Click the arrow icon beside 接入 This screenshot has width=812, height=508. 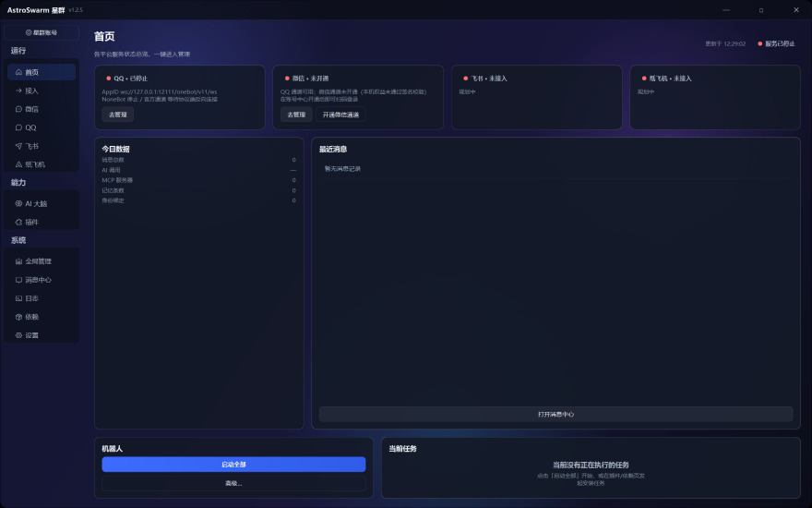pos(18,91)
